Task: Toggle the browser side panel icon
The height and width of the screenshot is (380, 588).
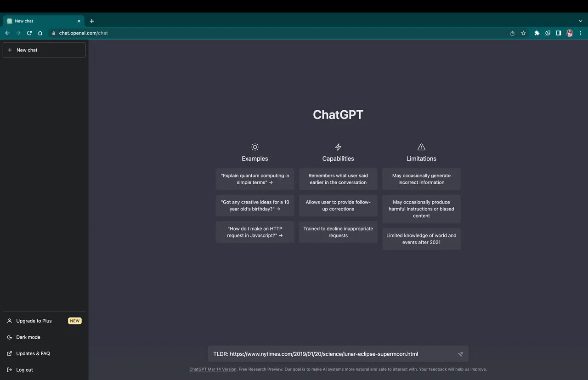Action: pyautogui.click(x=559, y=33)
